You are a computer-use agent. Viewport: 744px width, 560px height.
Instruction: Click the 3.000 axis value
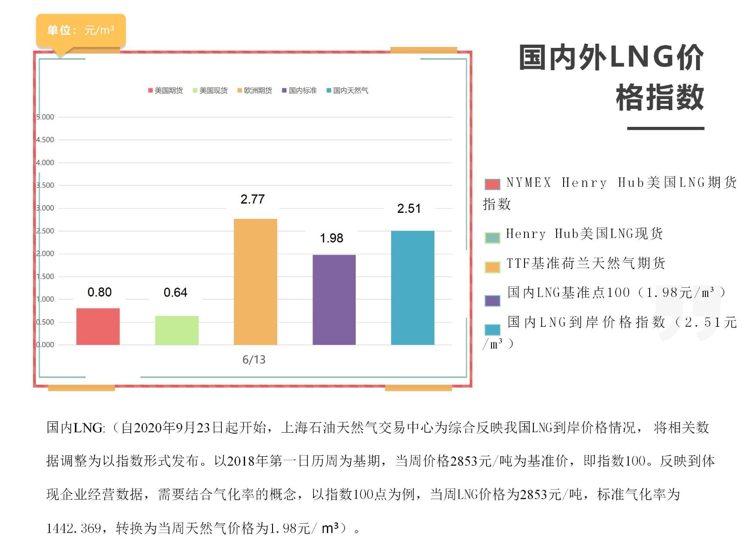tap(45, 208)
